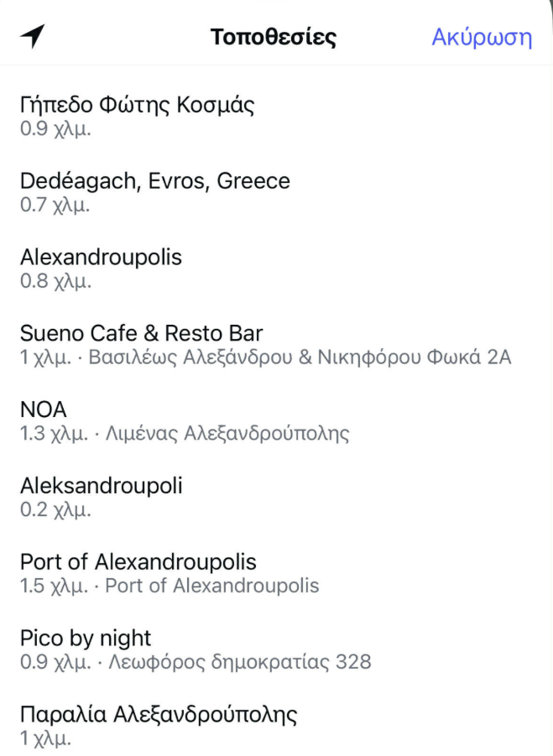Viewport: 553px width, 756px height.
Task: Choose Dedéagach, Evros, Greece location
Action: (x=154, y=181)
